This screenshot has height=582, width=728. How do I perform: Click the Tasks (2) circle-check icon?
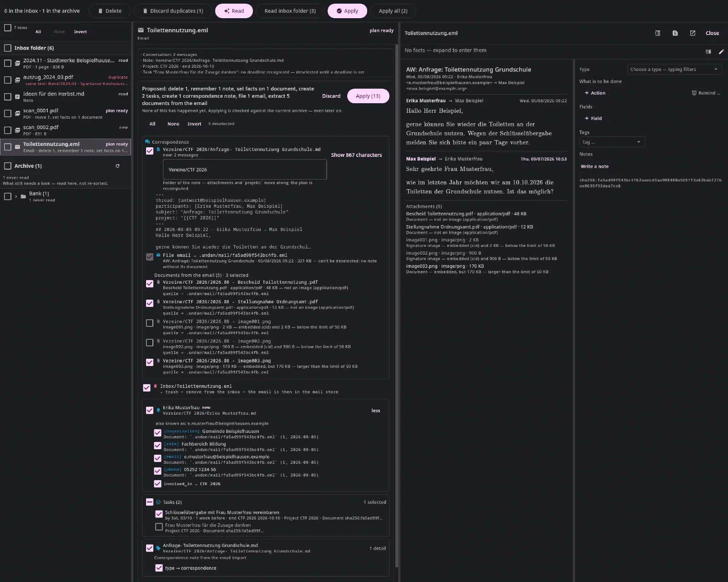pyautogui.click(x=158, y=502)
